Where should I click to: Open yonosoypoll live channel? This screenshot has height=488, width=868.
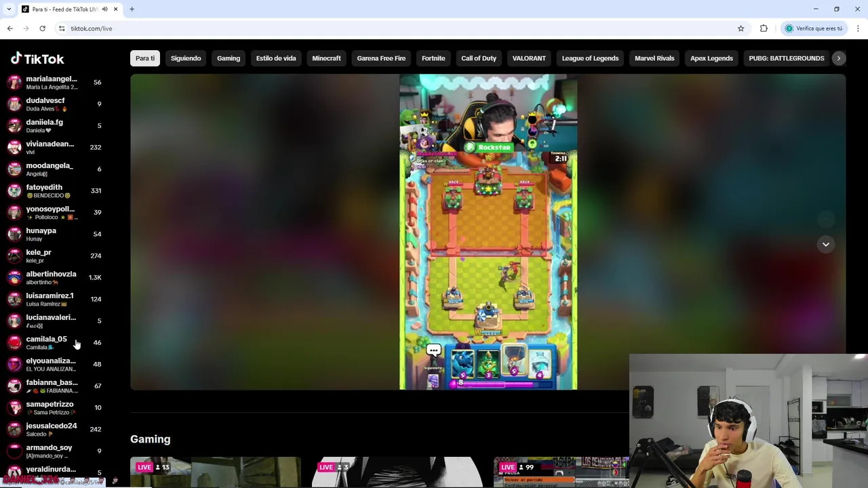(x=54, y=213)
